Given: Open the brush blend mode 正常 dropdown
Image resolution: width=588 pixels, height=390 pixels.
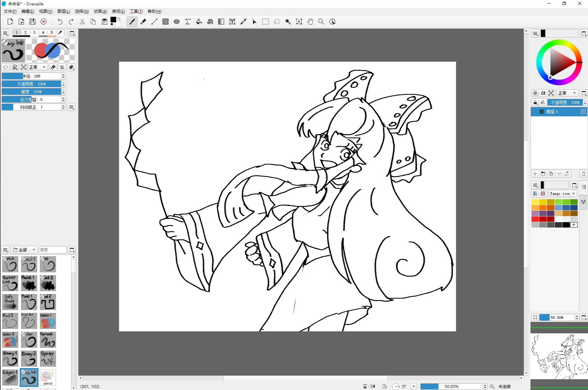Looking at the screenshot, I should point(37,67).
